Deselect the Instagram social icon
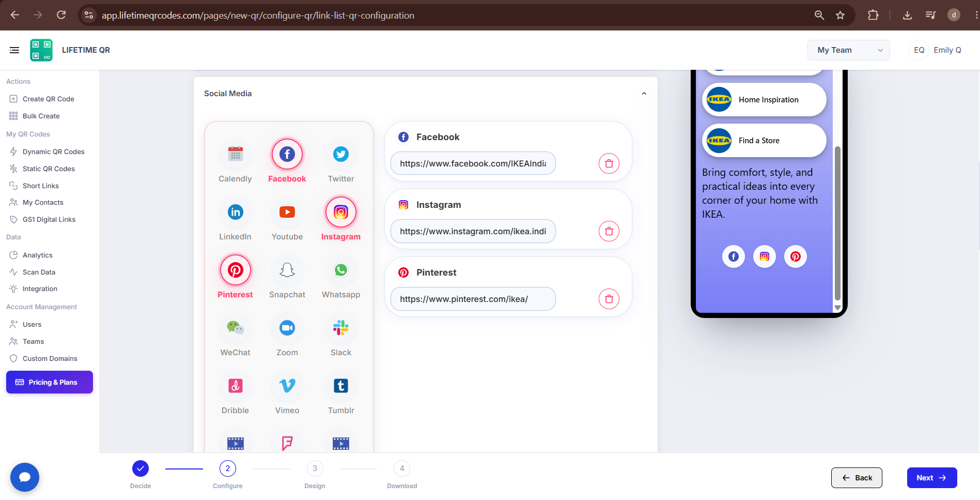Image resolution: width=980 pixels, height=500 pixels. (341, 212)
